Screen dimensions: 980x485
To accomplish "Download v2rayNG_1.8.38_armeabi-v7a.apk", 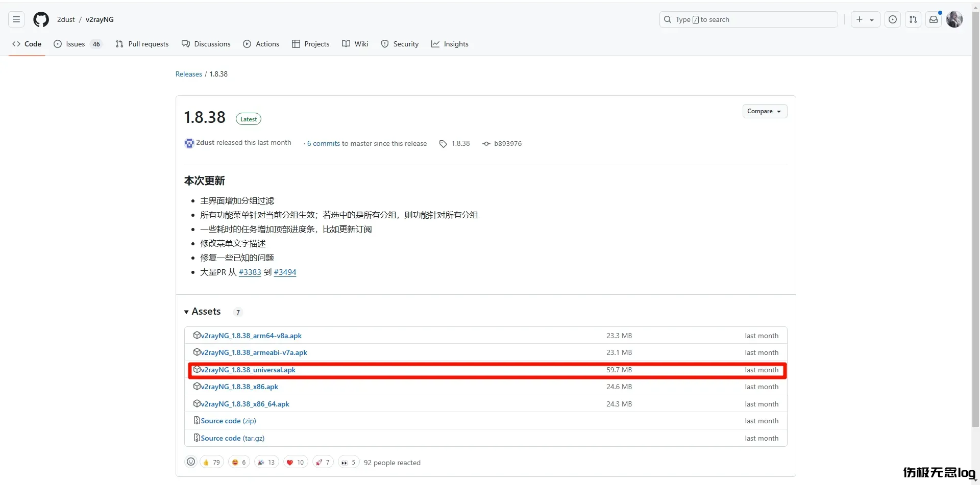I will [x=254, y=352].
